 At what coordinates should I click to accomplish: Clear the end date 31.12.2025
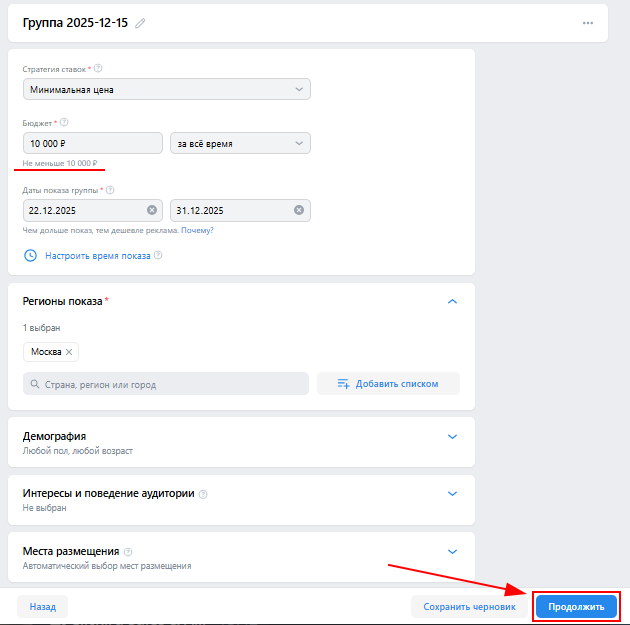(x=298, y=210)
